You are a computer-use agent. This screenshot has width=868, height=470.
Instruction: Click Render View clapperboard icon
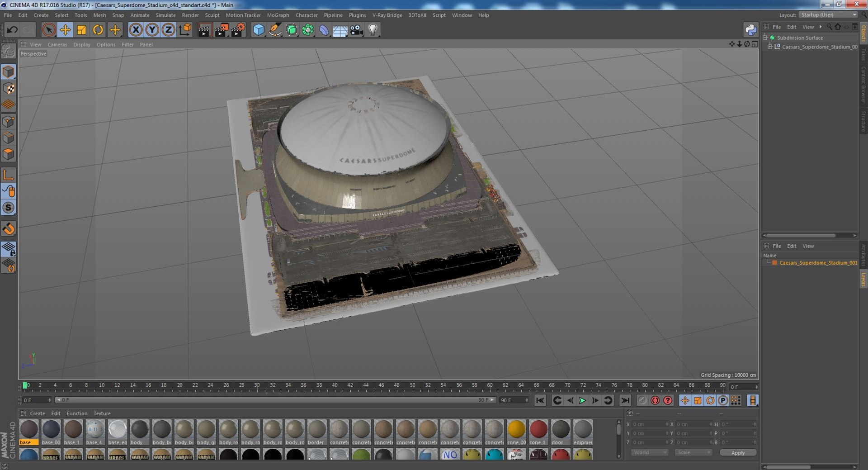pos(204,30)
